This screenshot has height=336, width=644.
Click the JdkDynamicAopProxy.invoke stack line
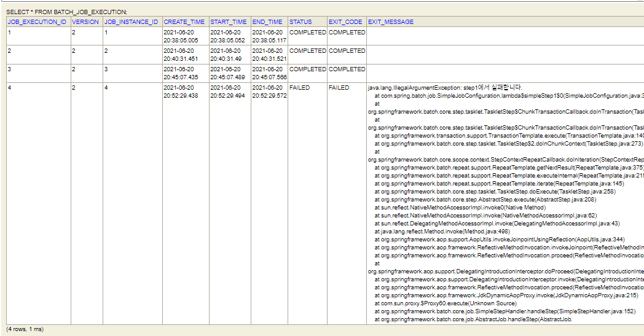pos(506,295)
